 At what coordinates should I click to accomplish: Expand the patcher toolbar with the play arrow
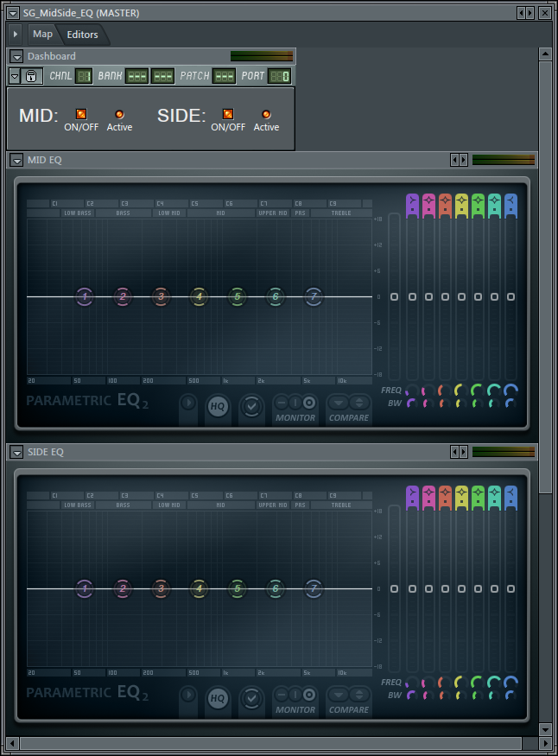click(x=16, y=35)
